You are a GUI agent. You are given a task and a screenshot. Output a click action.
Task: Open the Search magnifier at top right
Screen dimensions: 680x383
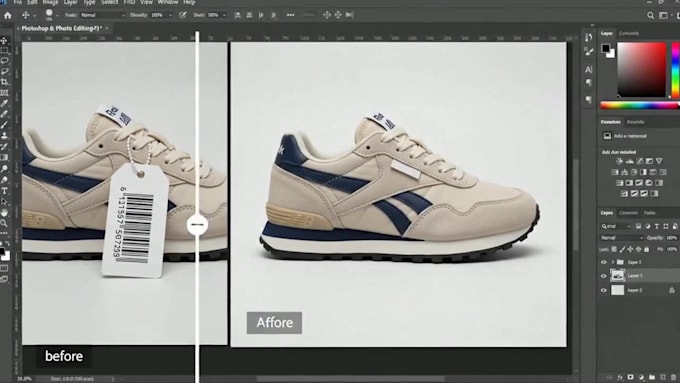click(651, 15)
